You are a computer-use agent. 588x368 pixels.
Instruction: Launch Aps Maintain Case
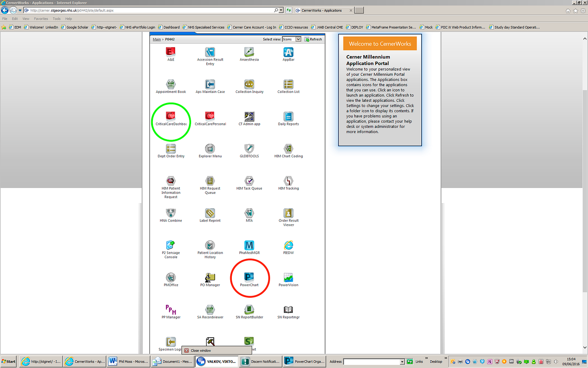click(210, 84)
